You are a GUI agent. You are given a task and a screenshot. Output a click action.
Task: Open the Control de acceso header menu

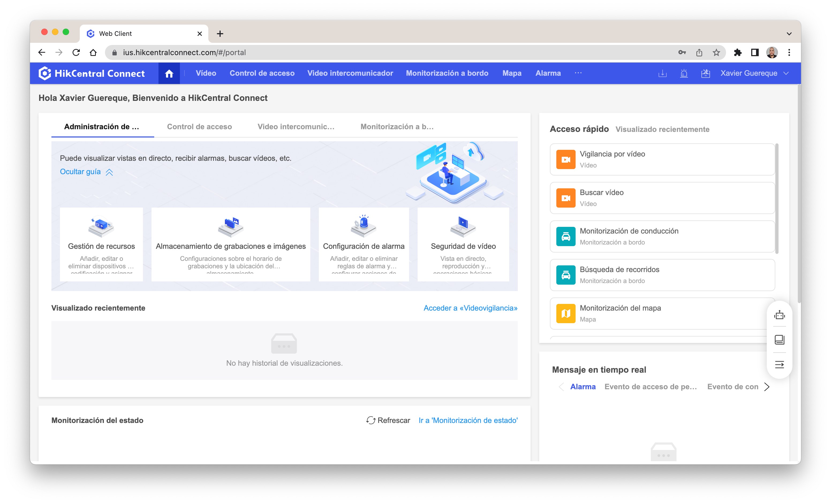click(262, 74)
